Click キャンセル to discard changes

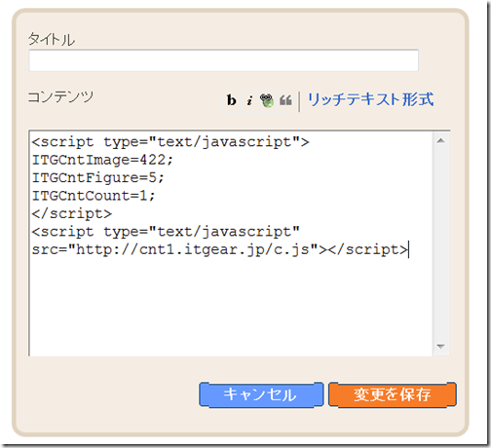tap(261, 394)
